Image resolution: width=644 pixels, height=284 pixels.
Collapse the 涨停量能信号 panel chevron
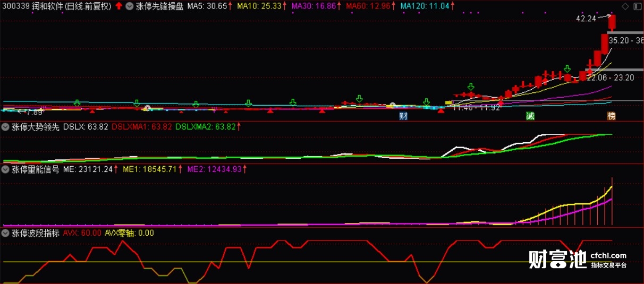[x=6, y=169]
